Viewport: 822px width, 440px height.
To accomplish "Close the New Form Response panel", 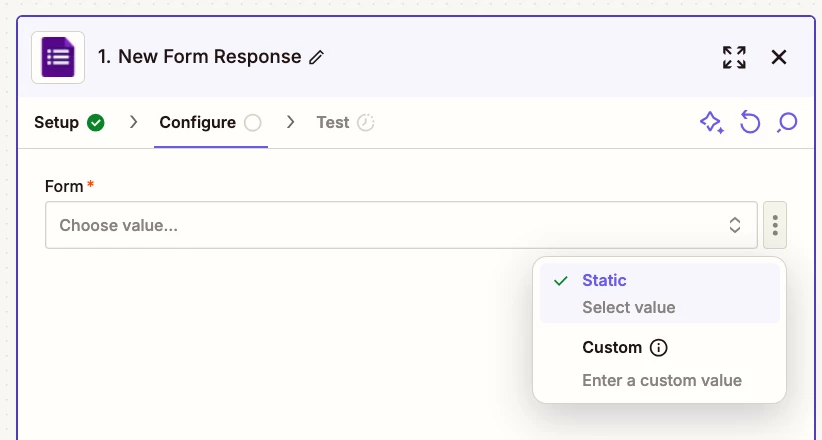I will [x=778, y=57].
